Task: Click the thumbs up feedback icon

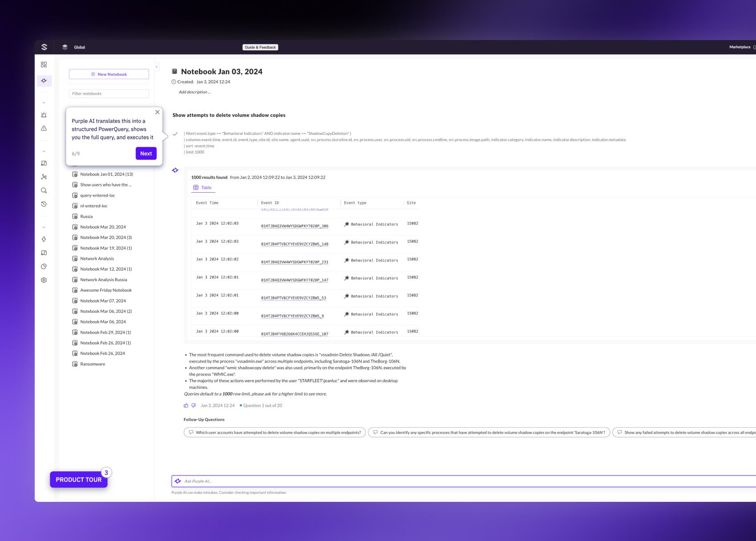Action: click(186, 405)
